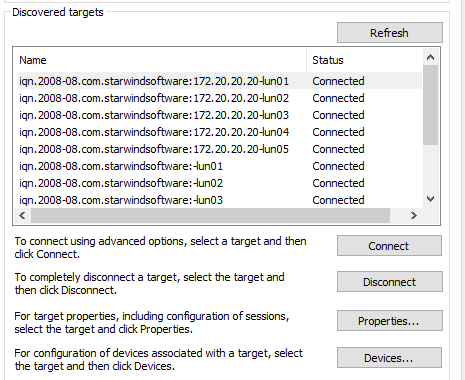
Task: Click the Disconnect button
Action: [x=390, y=282]
